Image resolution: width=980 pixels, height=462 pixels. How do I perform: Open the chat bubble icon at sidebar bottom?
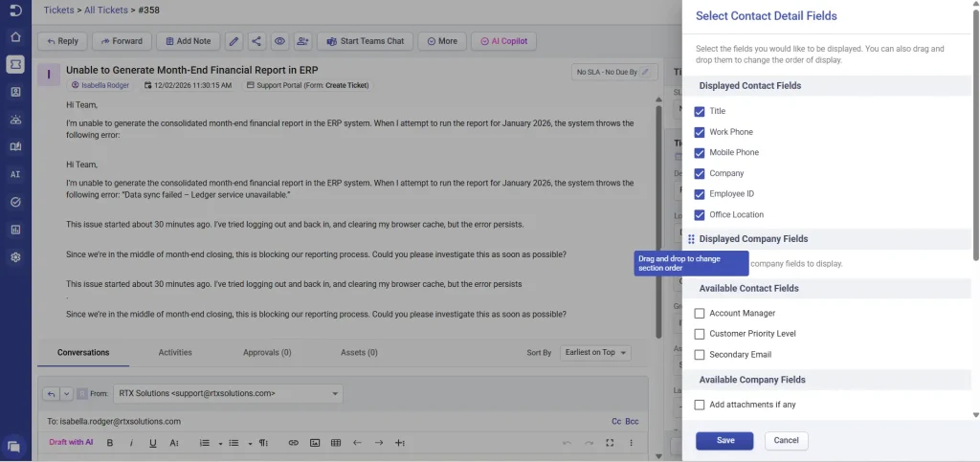[x=13, y=447]
